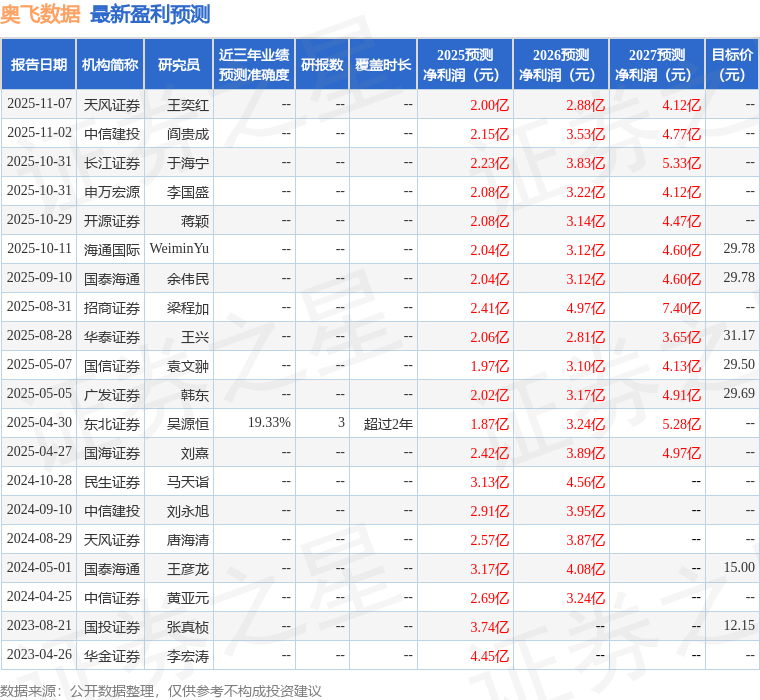Click the 覆盖时长 column header
The width and height of the screenshot is (760, 700).
point(383,64)
